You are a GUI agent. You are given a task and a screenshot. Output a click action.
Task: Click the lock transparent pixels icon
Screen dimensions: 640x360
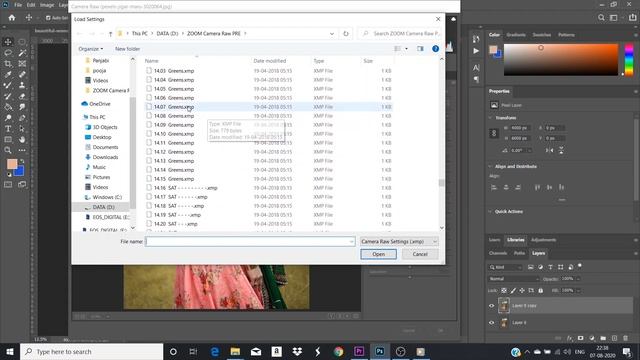(504, 291)
